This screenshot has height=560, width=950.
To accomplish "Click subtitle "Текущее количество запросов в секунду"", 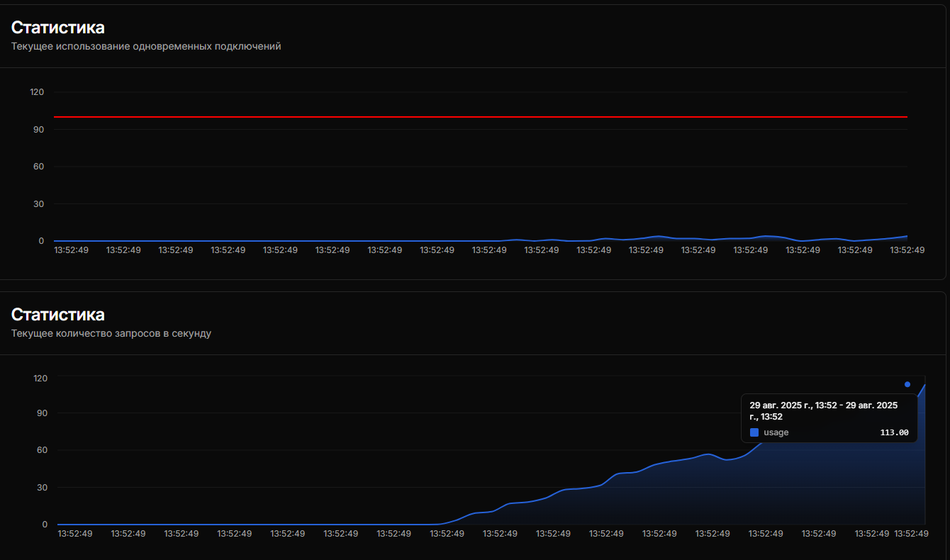I will [x=111, y=332].
